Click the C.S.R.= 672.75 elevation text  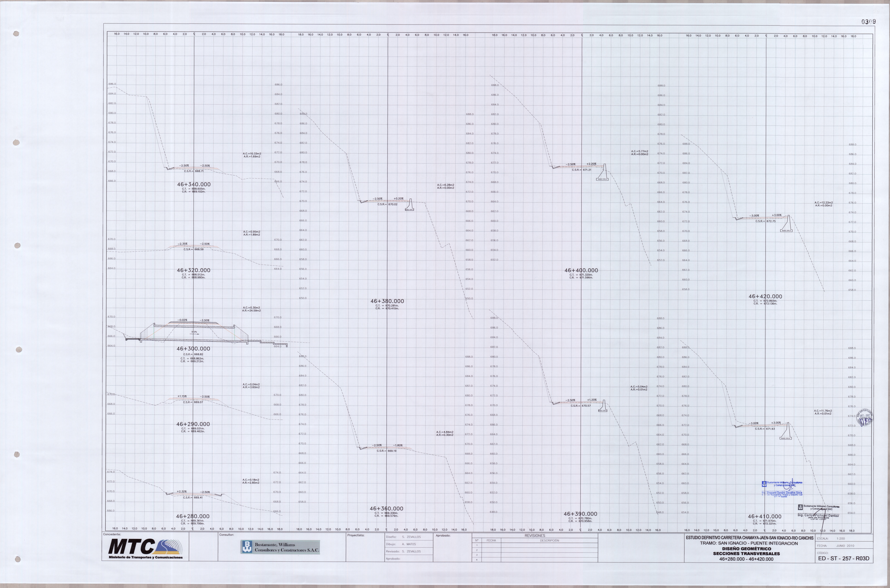(766, 221)
